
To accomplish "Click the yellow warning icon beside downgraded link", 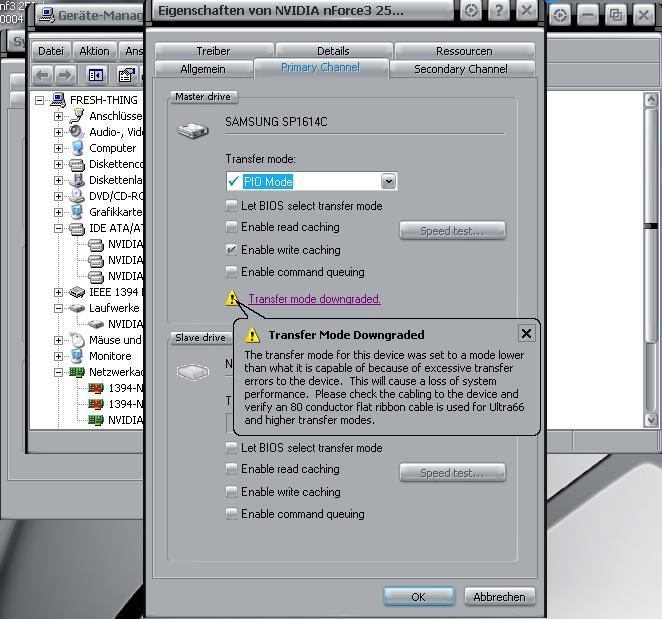I will click(x=232, y=299).
